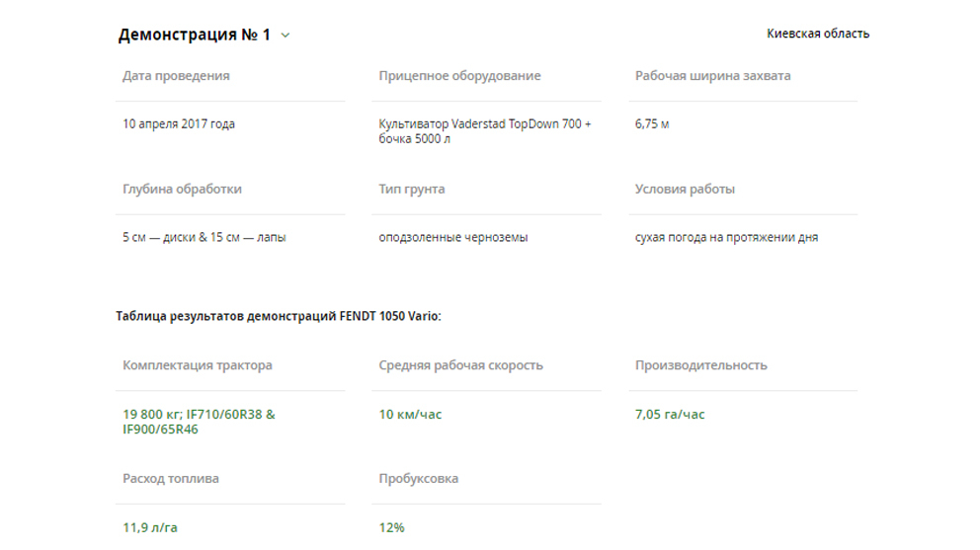Click the green 10 км/час speed value

click(410, 415)
